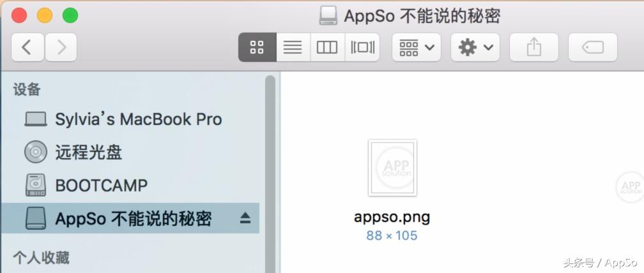Select AppSo 不能说的秘密 volume in sidebar

pos(130,218)
